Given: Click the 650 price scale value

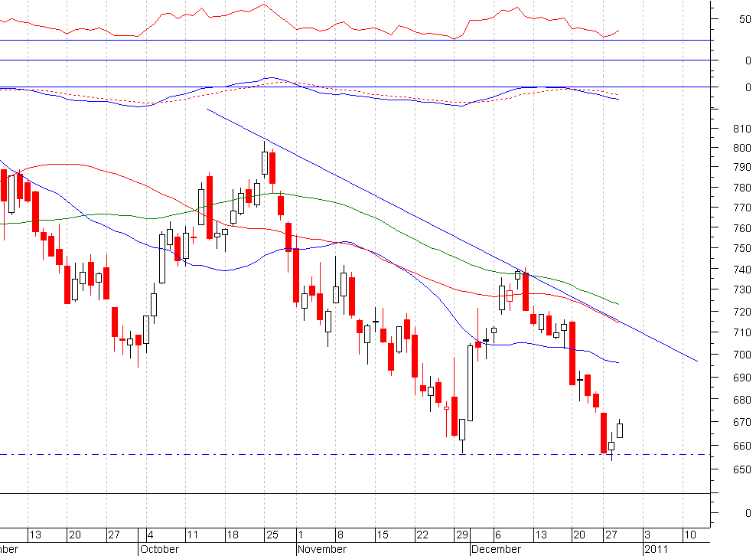Looking at the screenshot, I should point(741,469).
